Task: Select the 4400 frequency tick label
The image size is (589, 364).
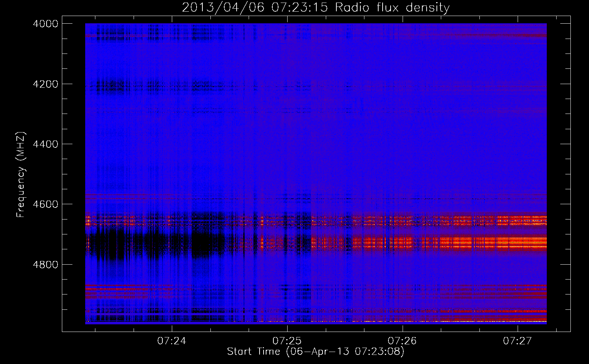Action: pos(46,144)
